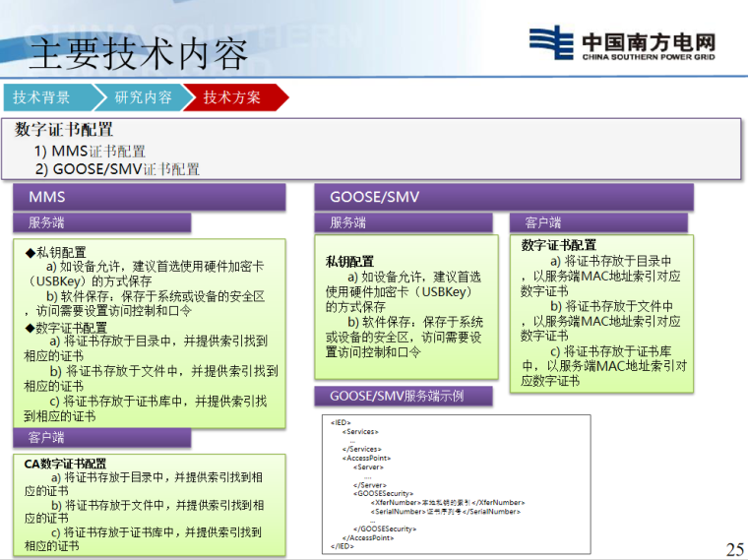Click the MMS 私钥配置 green text box
This screenshot has width=748, height=560.
149,333
